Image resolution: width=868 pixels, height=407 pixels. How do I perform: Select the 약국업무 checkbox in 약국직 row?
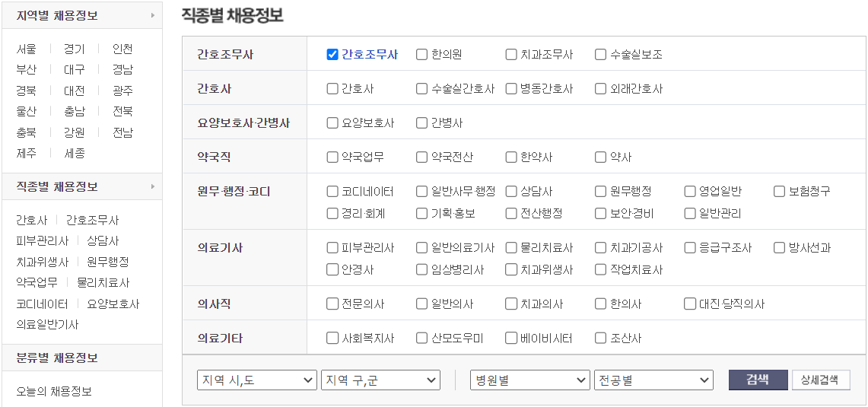tap(332, 157)
